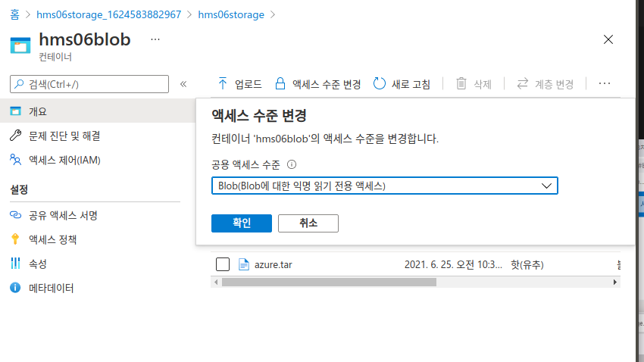Click the overview icon in sidebar

(16, 111)
